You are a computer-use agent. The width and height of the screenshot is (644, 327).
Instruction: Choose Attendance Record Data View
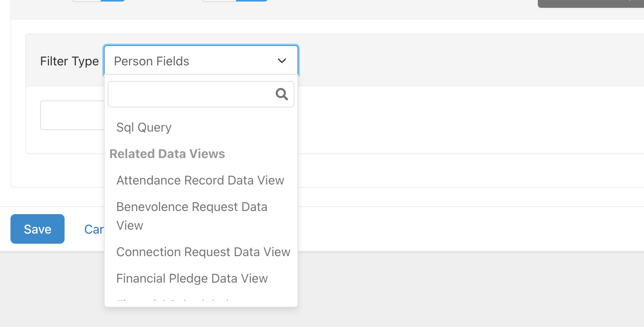click(201, 180)
